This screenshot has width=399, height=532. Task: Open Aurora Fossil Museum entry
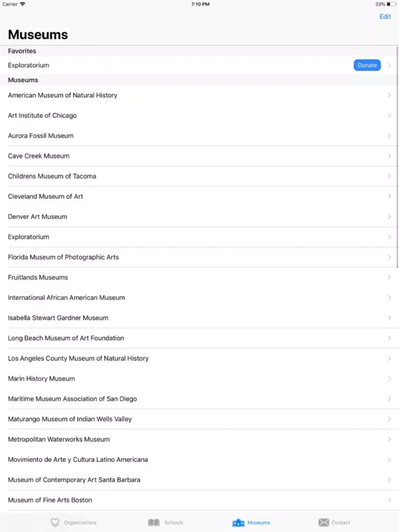199,136
